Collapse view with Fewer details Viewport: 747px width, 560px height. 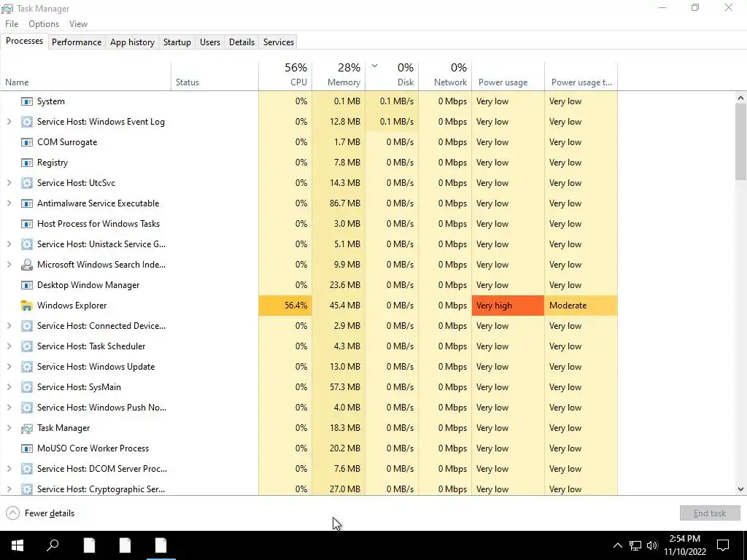point(41,513)
